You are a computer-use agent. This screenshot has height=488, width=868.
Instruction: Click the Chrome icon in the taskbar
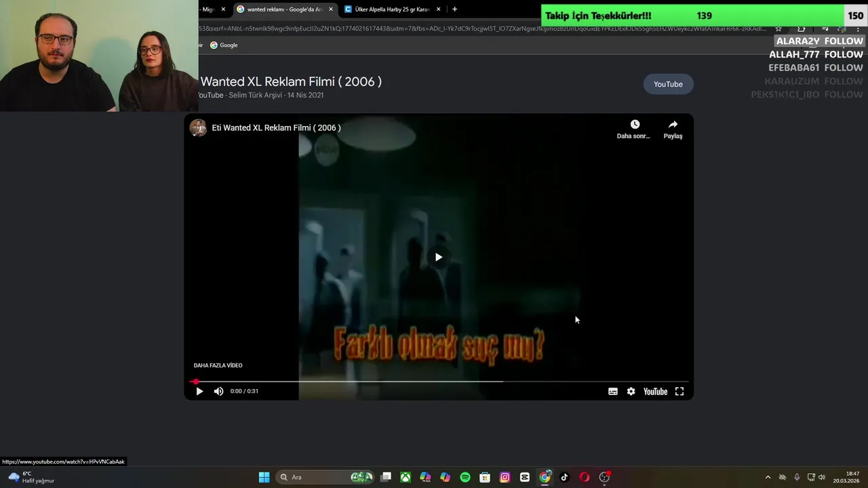coord(545,477)
